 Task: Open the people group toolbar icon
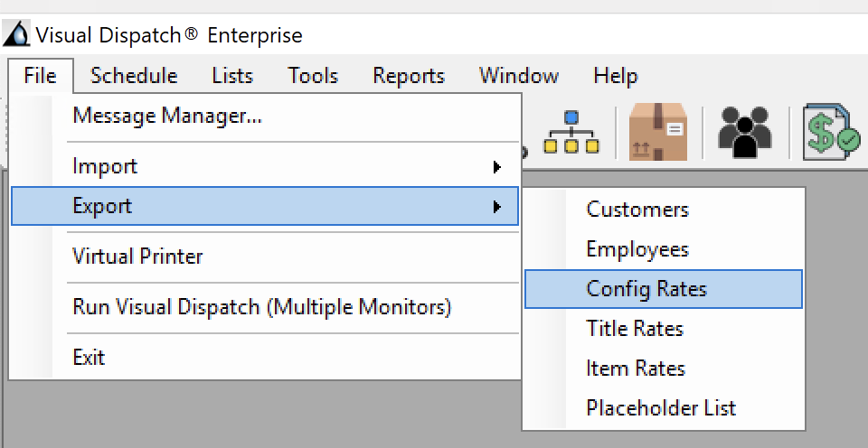[744, 132]
